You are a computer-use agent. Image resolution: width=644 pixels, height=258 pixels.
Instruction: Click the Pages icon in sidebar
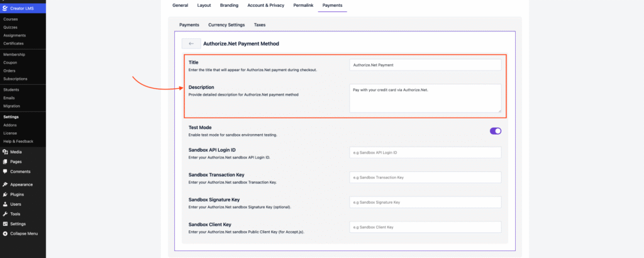coord(5,162)
